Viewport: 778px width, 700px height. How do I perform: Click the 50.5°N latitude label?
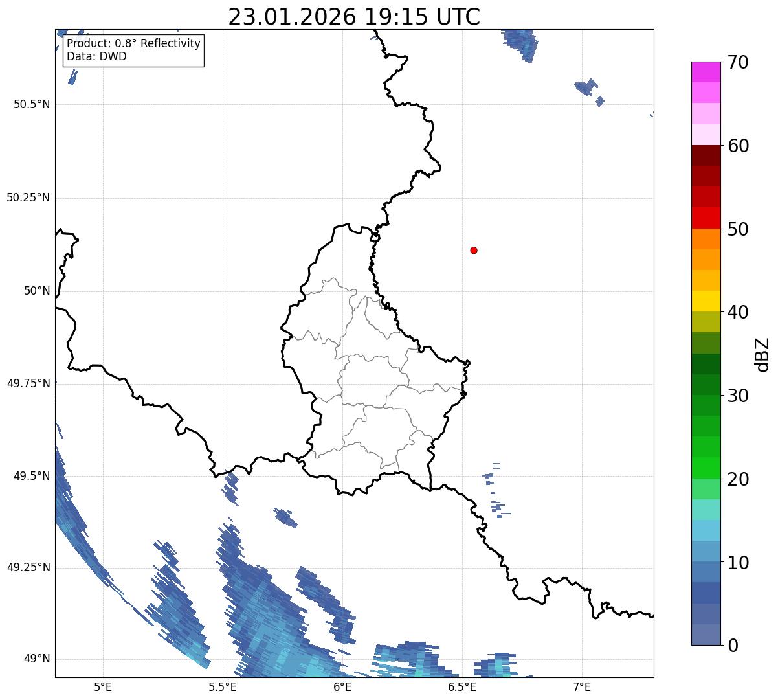(32, 104)
